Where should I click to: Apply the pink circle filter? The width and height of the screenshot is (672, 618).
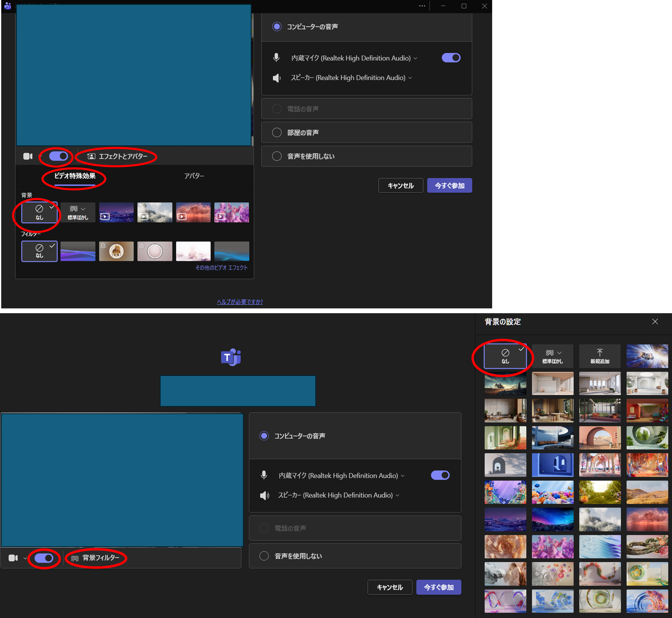155,251
